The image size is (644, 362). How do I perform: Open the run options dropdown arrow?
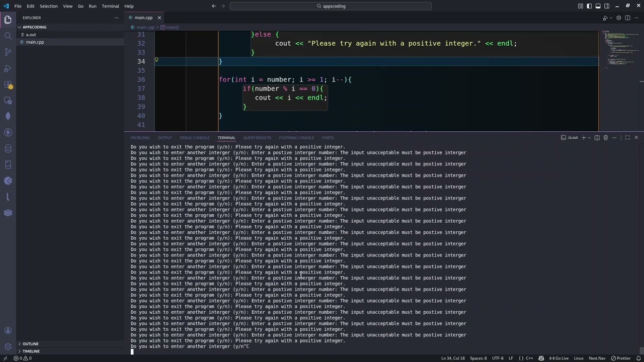coord(611,18)
